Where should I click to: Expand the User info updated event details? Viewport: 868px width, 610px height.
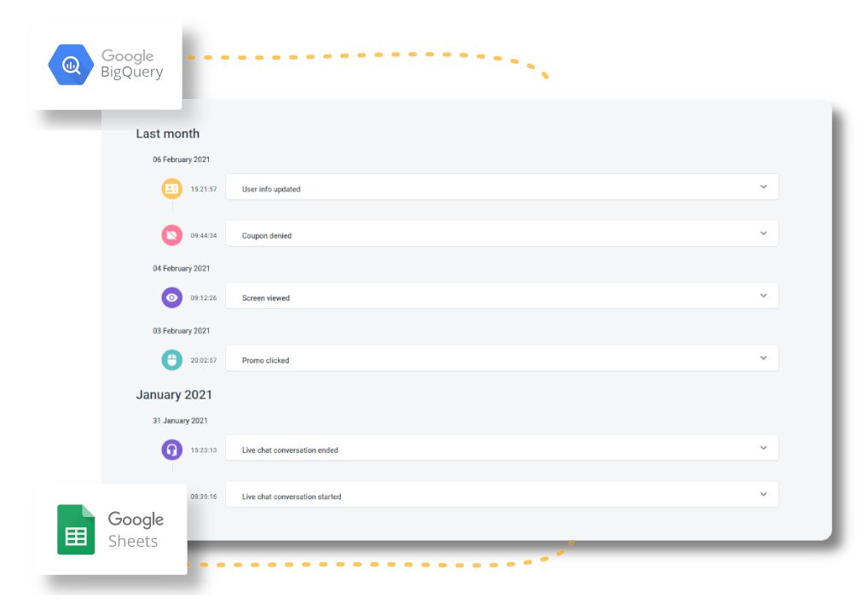click(765, 187)
